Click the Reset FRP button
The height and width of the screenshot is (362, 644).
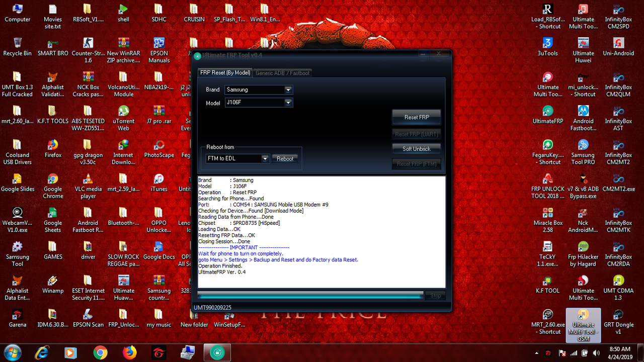417,117
